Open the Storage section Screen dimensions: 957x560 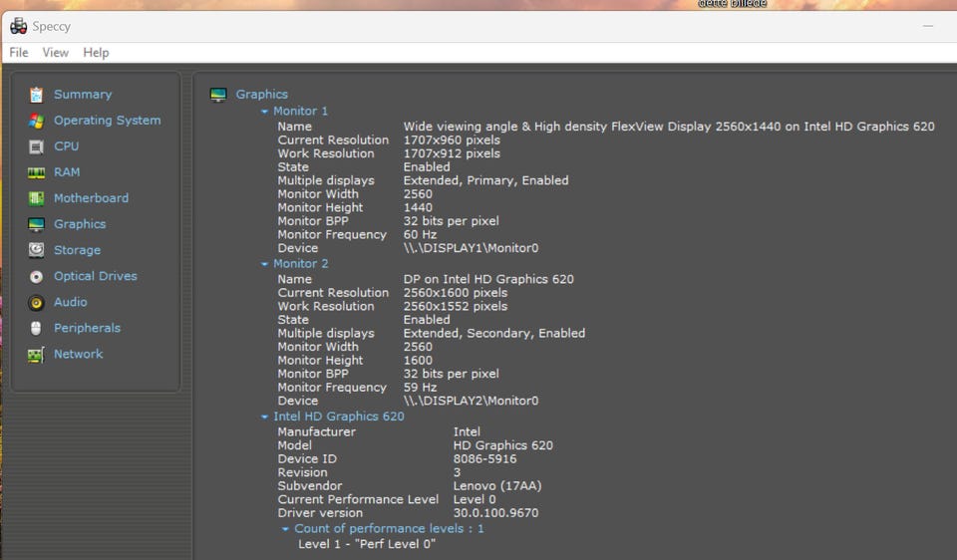point(77,250)
